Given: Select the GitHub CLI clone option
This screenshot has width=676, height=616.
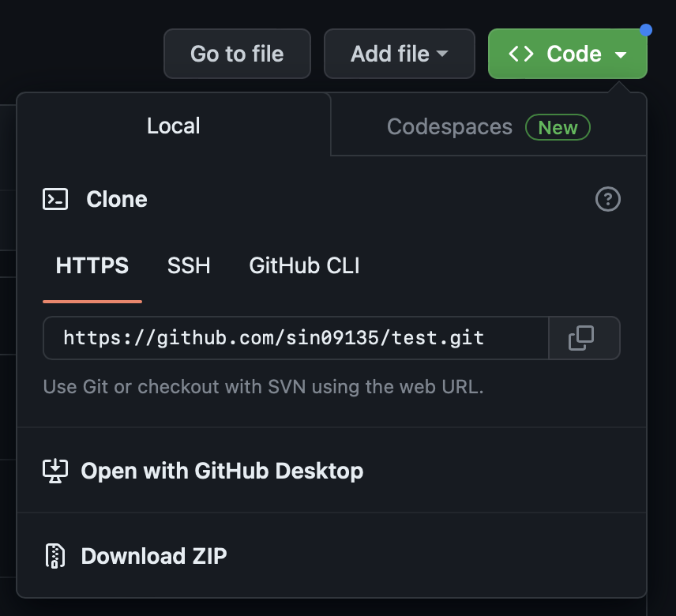Looking at the screenshot, I should tap(304, 265).
